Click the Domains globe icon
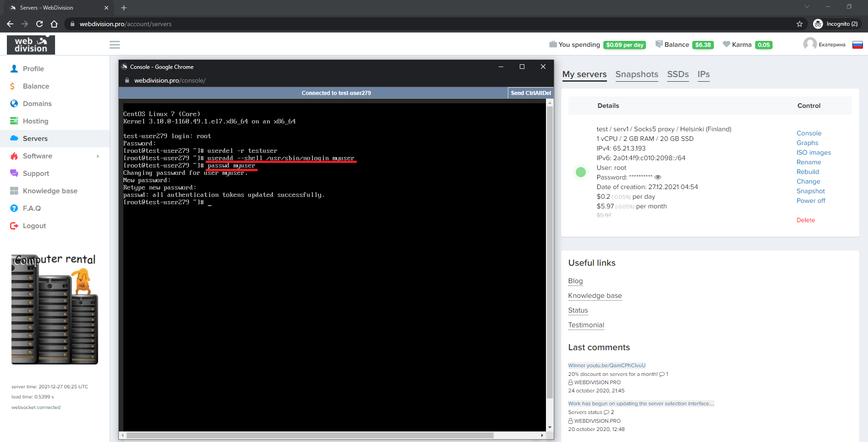Viewport: 868px width, 442px height. [14, 104]
